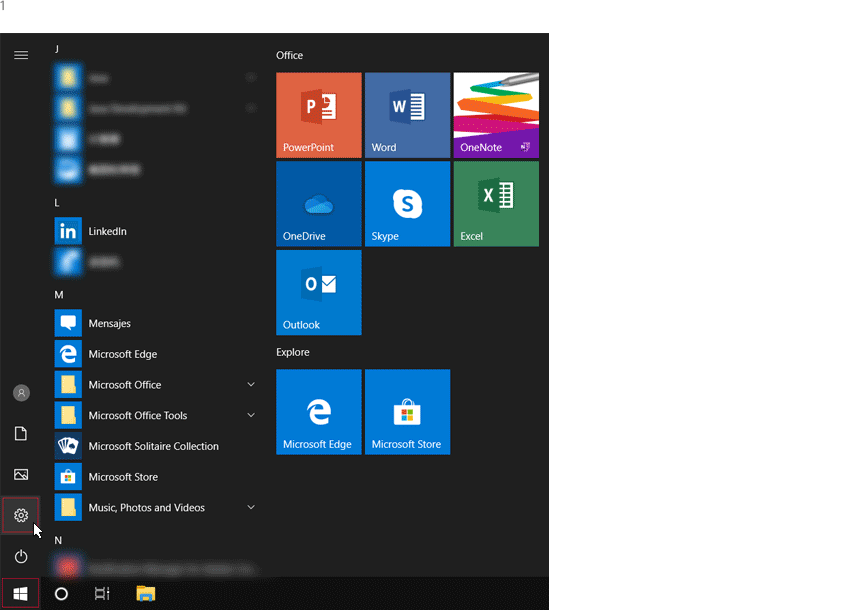Image resolution: width=848 pixels, height=616 pixels.
Task: Open File Explorer from the taskbar
Action: point(146,593)
